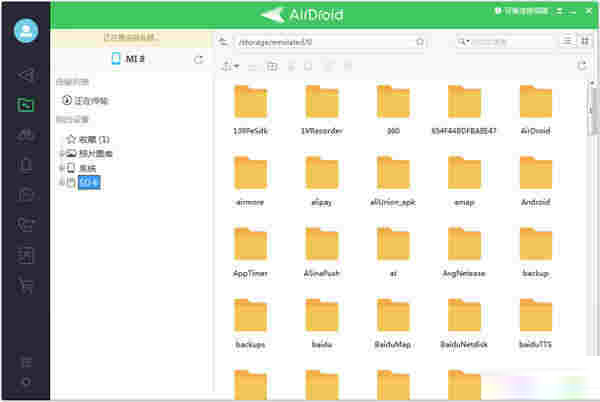Viewport: 600px width, 402px height.
Task: Select the BaiduNetdisk folder
Action: (464, 324)
